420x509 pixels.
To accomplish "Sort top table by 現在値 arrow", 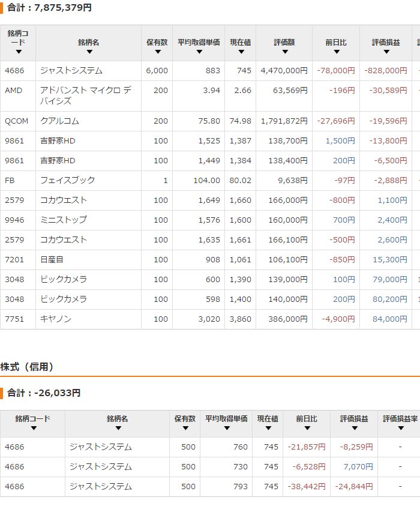I will (x=240, y=52).
